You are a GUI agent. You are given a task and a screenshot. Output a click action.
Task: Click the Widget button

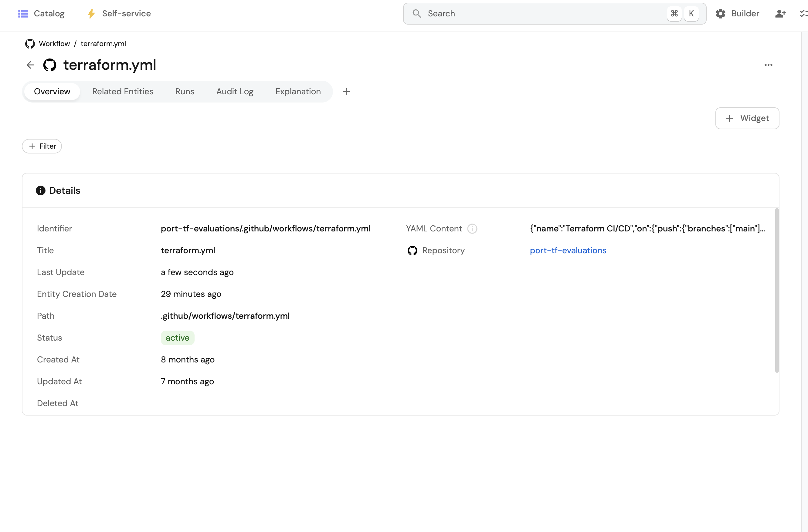(747, 118)
